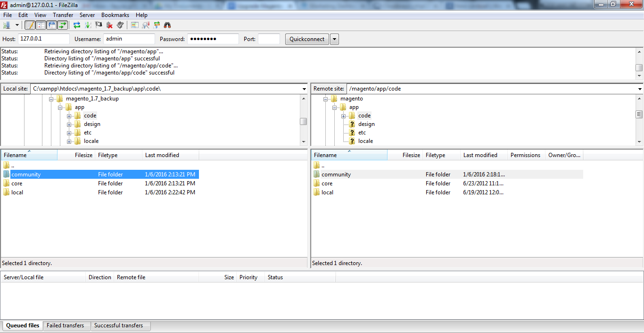Sort remote list by Filetype column
Screen dimensions: 644x333
click(442, 155)
